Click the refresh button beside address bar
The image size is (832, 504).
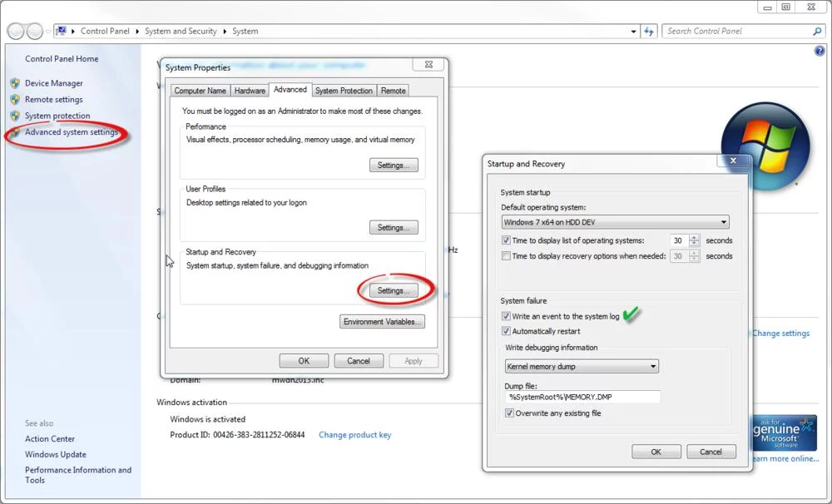tap(649, 32)
